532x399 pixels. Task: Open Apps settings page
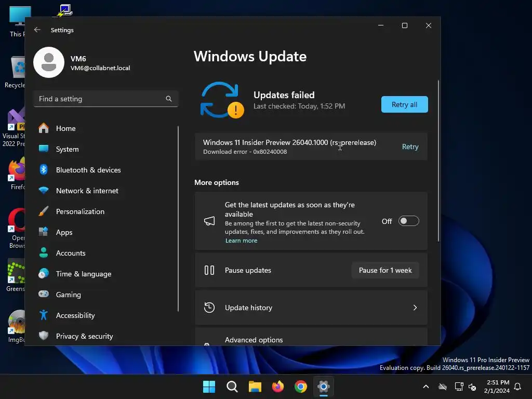pos(106,232)
